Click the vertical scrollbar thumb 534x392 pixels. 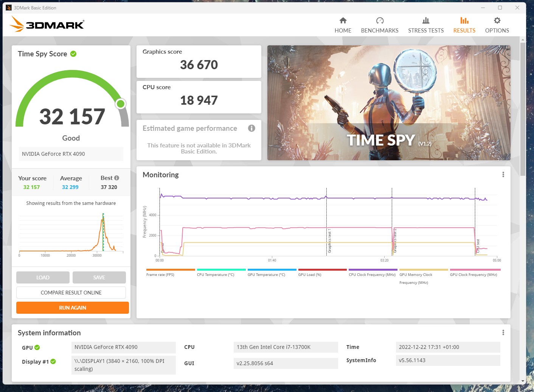coord(523,109)
